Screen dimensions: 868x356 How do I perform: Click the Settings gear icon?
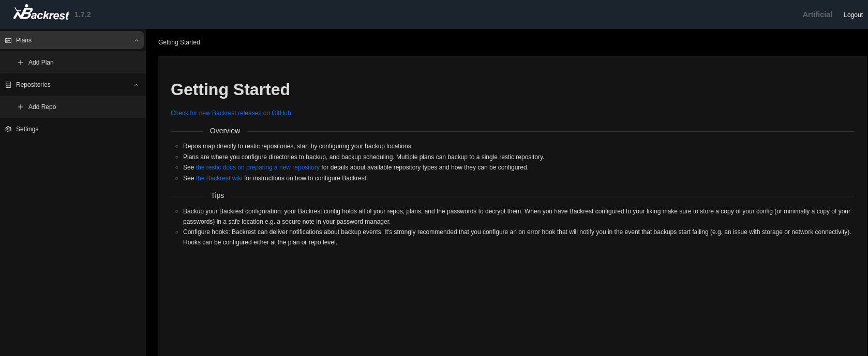coord(8,129)
